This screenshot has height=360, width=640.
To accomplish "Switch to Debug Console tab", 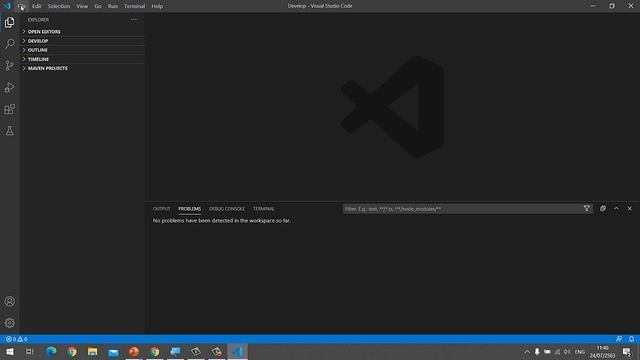I will (x=227, y=209).
